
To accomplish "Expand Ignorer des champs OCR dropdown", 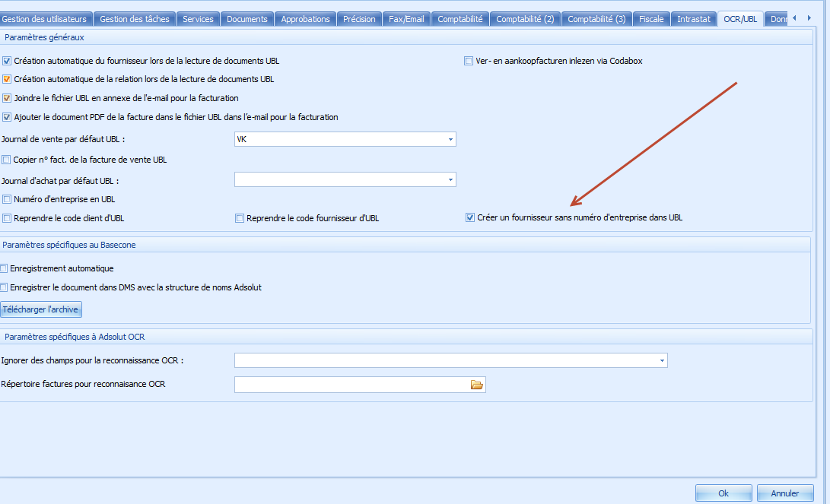I will (662, 360).
